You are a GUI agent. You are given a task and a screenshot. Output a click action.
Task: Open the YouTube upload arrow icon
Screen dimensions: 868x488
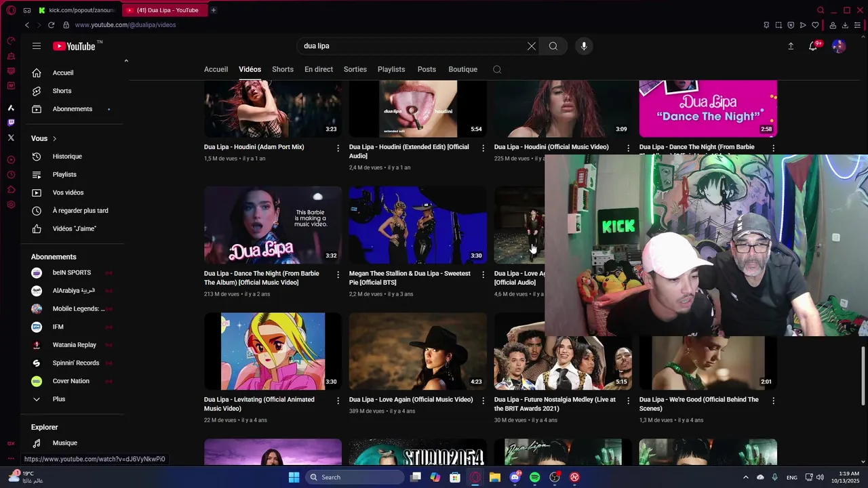[791, 46]
